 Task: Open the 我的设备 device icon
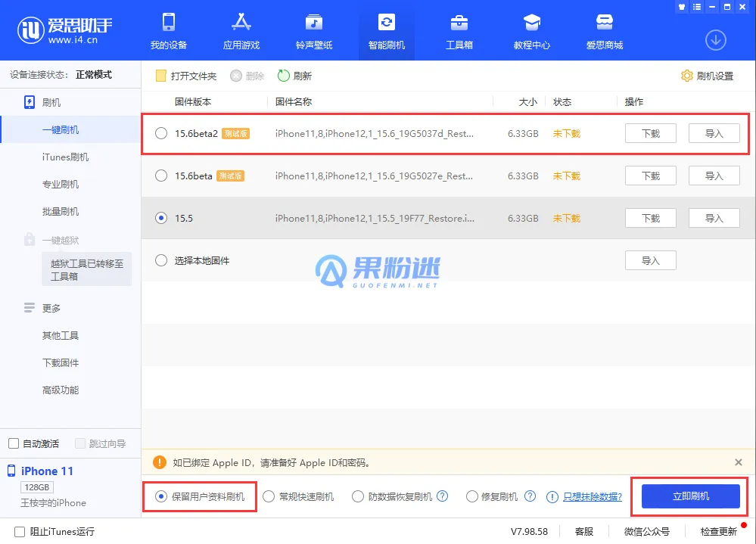click(x=168, y=22)
